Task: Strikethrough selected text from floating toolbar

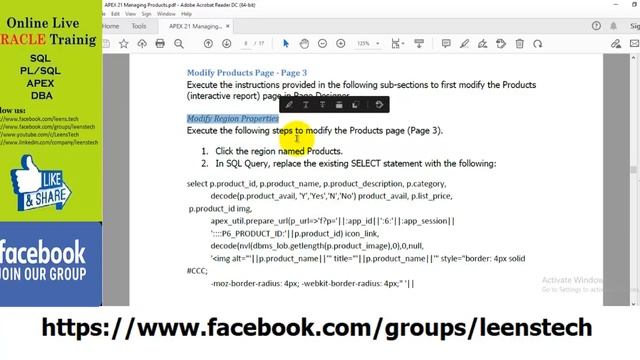Action: tap(322, 105)
